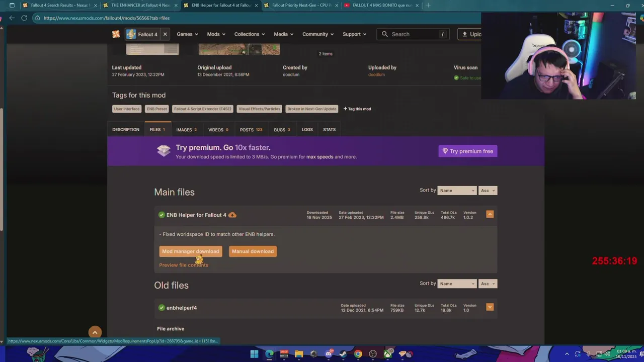644x362 pixels.
Task: Open Old files Sort by Name dropdown
Action: coord(457,284)
